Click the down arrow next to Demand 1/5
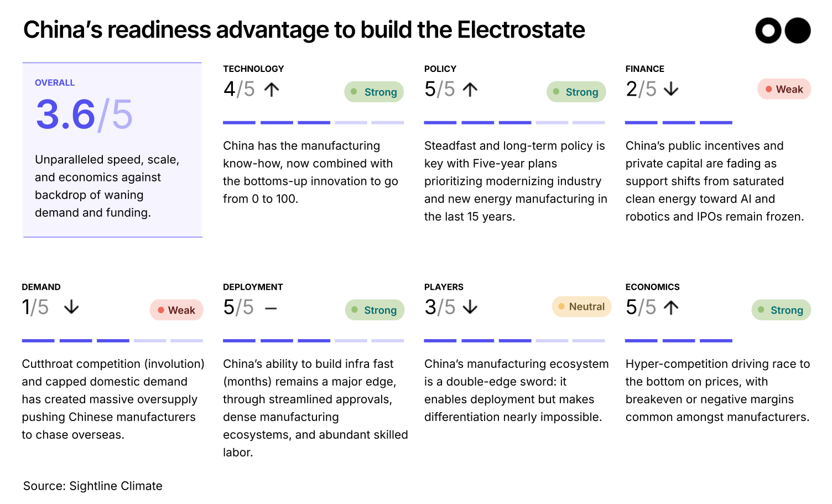The width and height of the screenshot is (832, 504). [71, 307]
